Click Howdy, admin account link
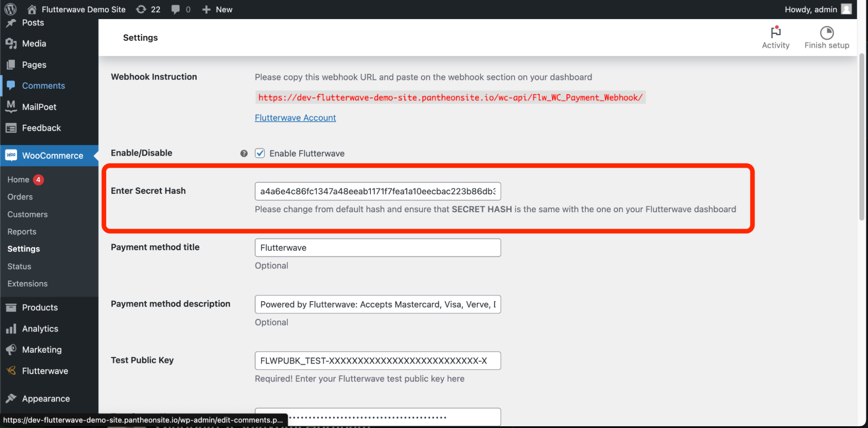868x428 pixels. pos(811,10)
